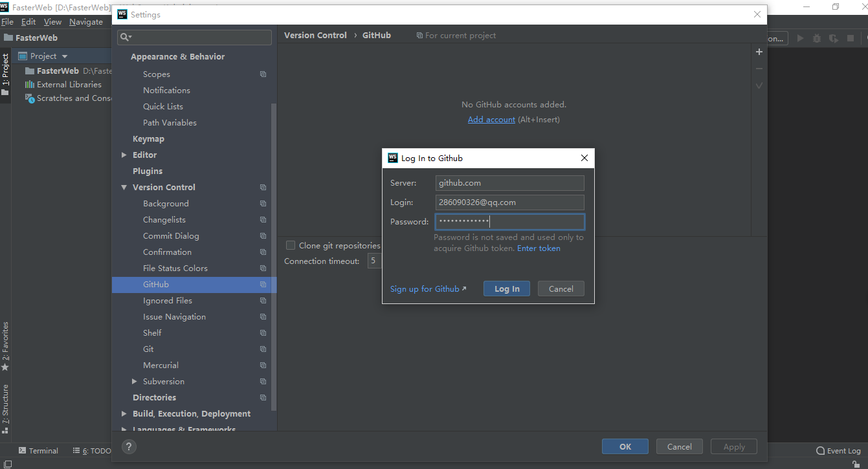This screenshot has height=469, width=868.
Task: Click the FasterWeb folder icon in navigation bar
Action: point(7,38)
